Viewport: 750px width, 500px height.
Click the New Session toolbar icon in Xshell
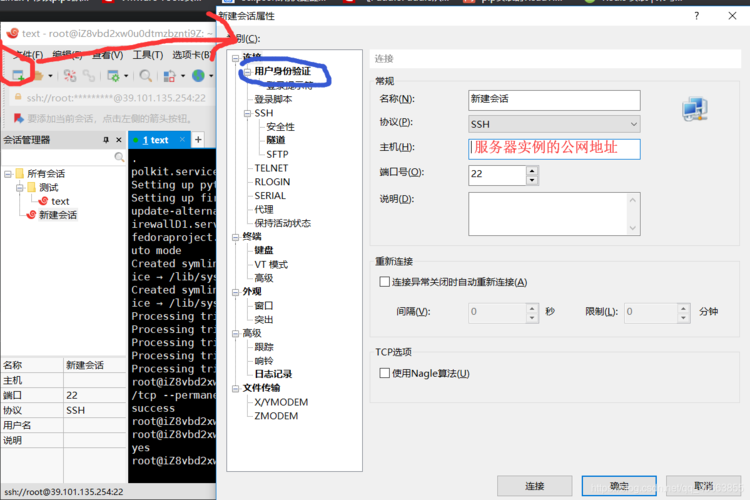click(18, 75)
